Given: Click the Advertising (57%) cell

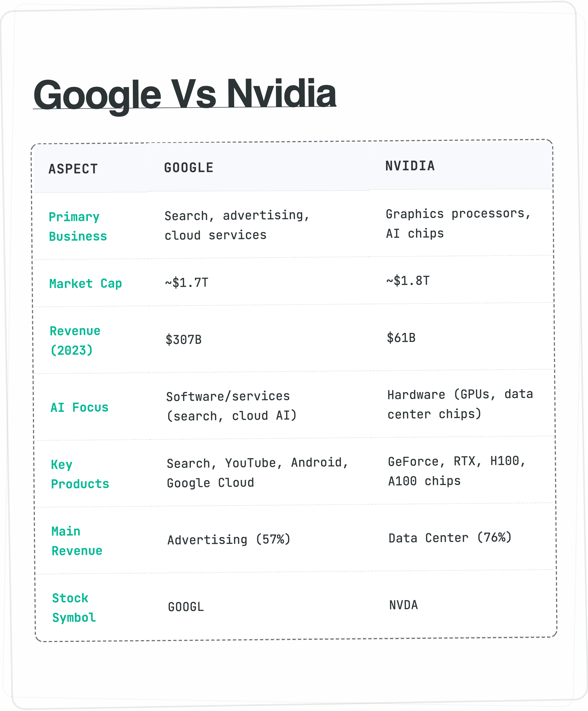Looking at the screenshot, I should pos(229,540).
